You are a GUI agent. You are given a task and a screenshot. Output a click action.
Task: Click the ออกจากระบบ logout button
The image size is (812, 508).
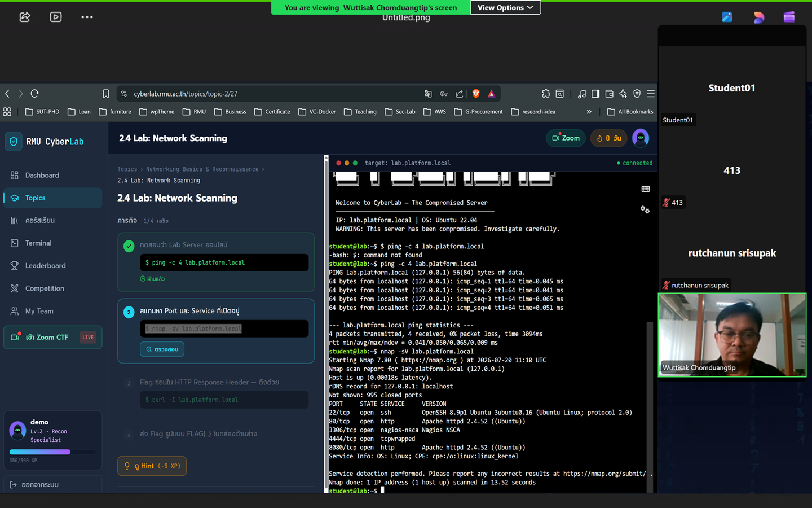[x=53, y=484]
